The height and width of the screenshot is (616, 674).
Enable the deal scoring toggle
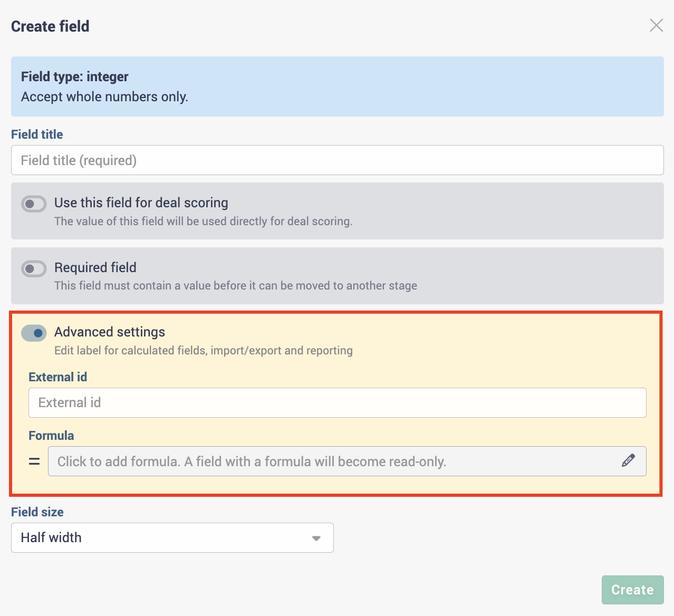click(x=34, y=204)
